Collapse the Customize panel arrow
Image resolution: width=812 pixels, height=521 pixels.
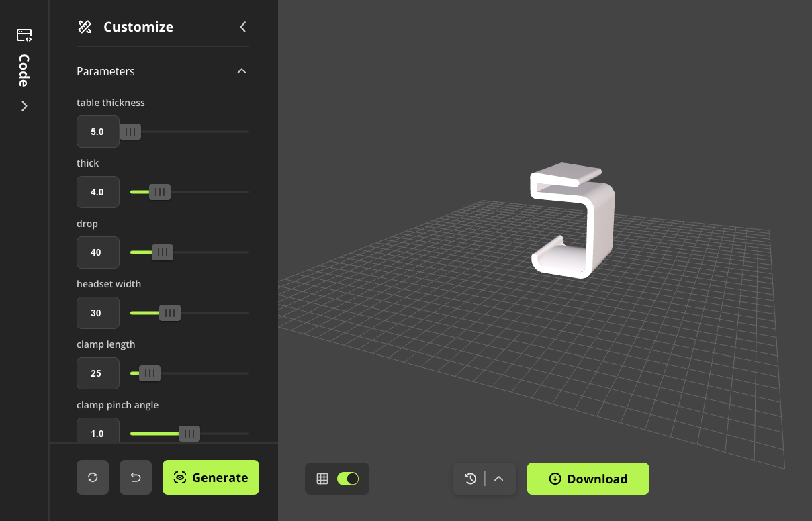click(x=243, y=27)
